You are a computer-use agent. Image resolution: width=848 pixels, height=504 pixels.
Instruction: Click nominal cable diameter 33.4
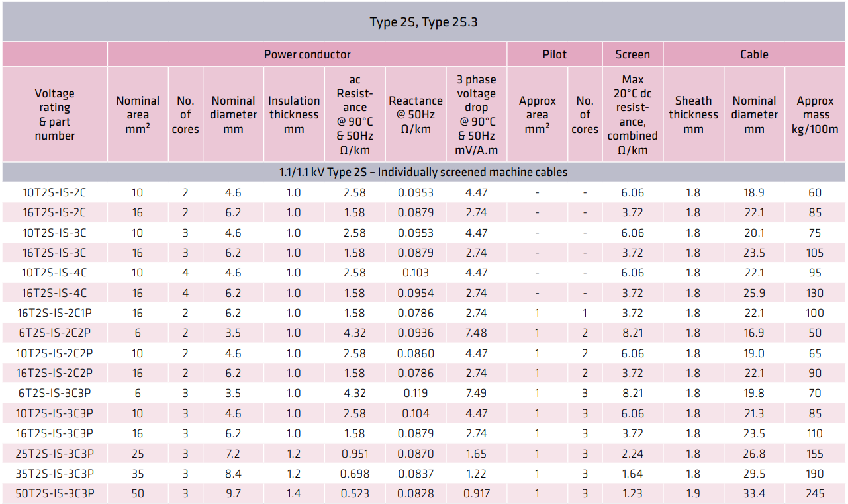tap(754, 493)
